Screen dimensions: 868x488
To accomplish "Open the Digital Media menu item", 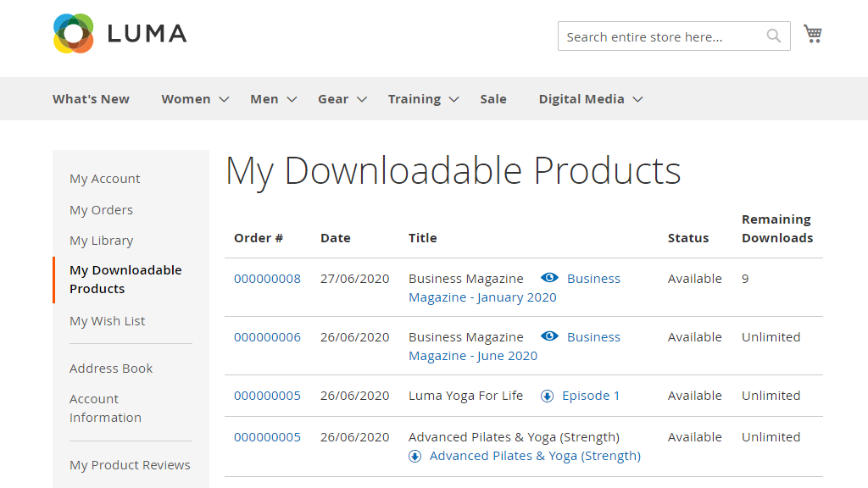I will coord(581,99).
